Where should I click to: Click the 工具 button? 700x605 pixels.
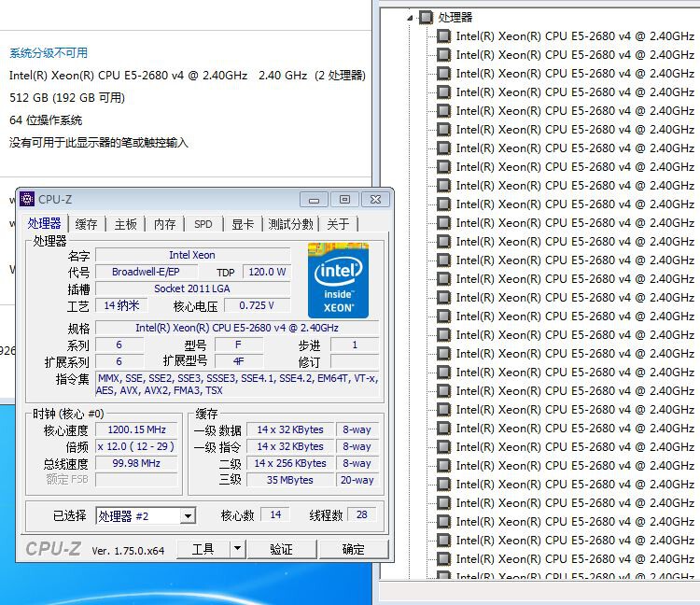point(203,549)
